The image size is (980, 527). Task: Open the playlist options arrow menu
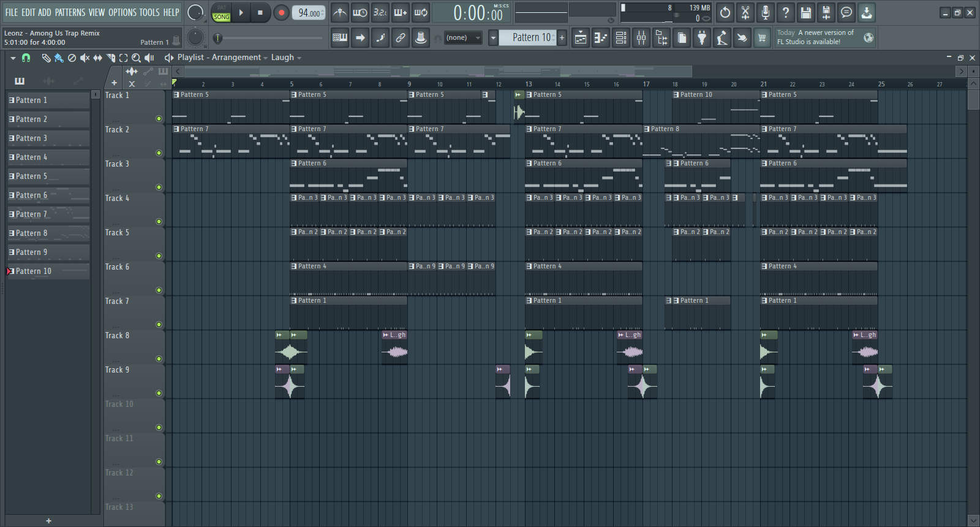pos(13,58)
